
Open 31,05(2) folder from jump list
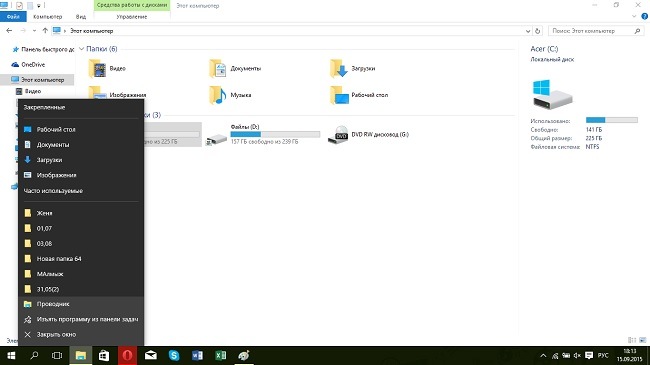81,289
